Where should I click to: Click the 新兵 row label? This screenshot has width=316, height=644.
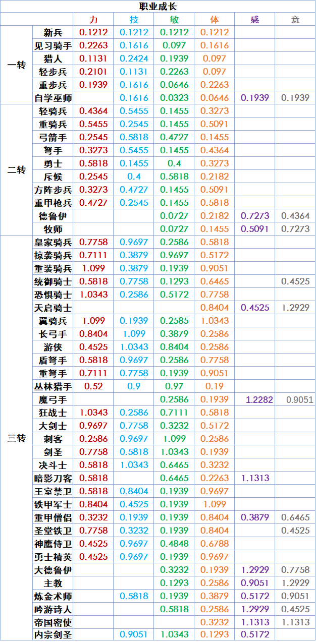53,33
